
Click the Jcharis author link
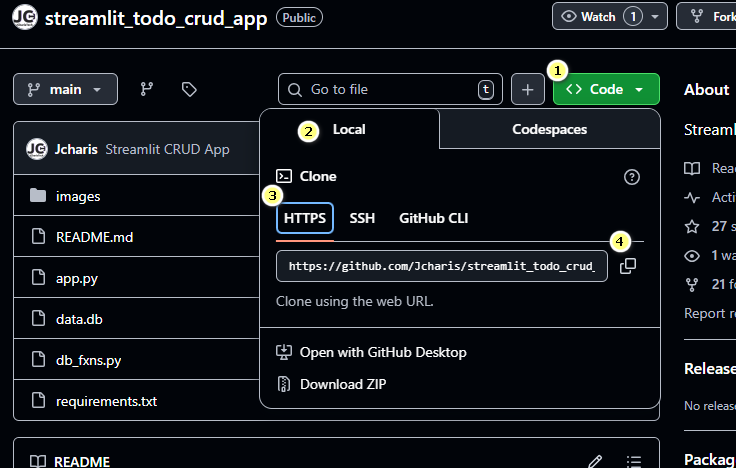click(x=76, y=149)
